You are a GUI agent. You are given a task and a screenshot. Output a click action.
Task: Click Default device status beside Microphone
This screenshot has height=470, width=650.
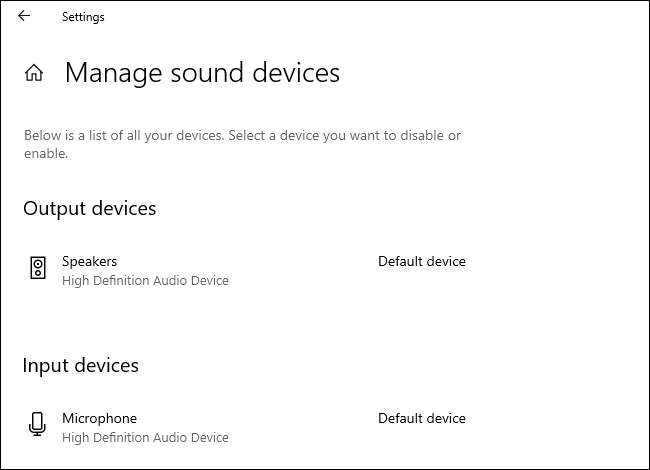[421, 418]
